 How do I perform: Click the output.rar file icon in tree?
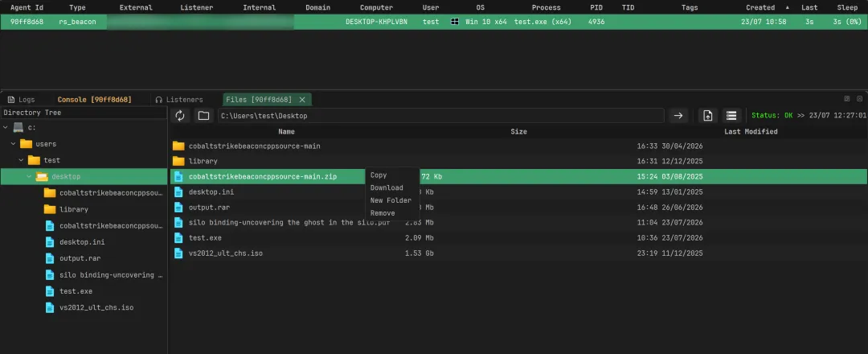[50, 259]
